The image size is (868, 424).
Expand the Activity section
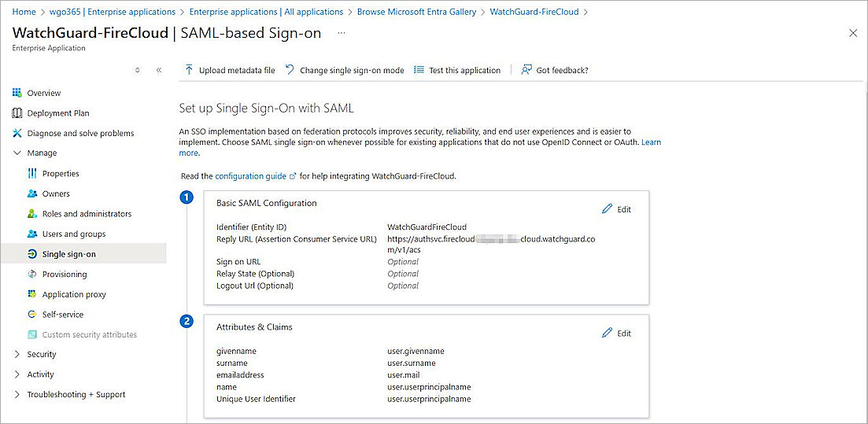click(17, 374)
